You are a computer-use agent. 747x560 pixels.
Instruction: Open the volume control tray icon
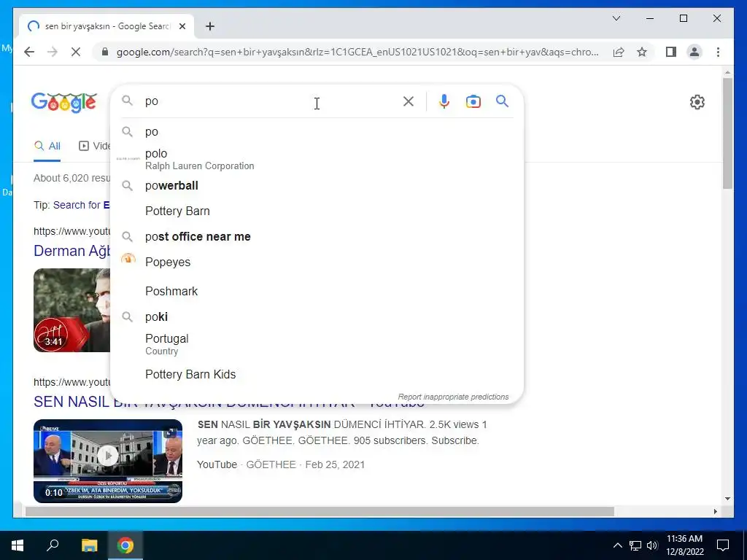point(652,545)
